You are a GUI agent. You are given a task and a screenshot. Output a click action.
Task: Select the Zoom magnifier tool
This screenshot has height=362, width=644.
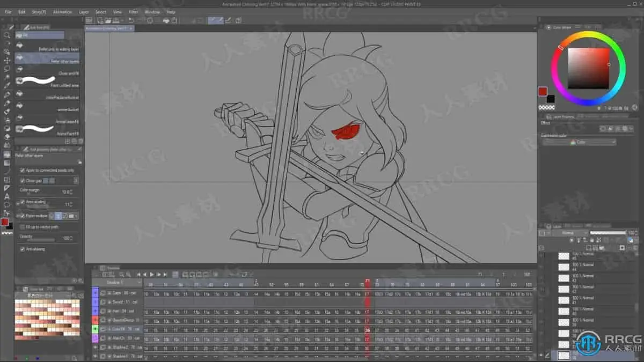click(x=7, y=35)
